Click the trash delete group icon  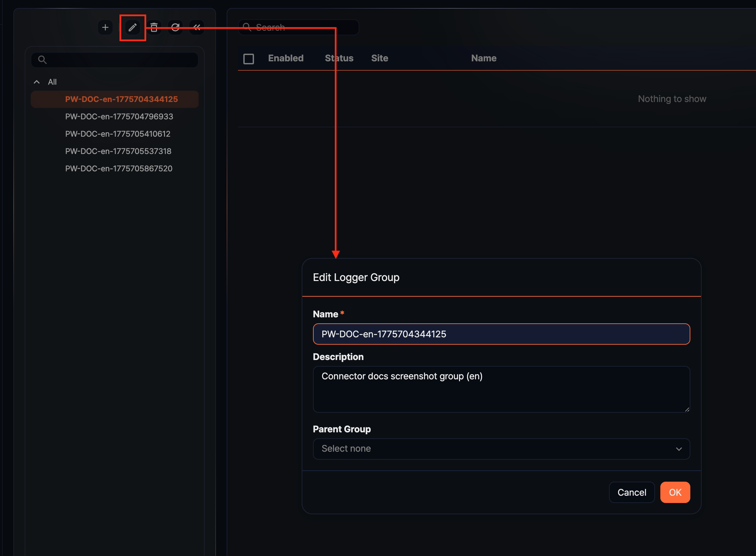pos(154,27)
